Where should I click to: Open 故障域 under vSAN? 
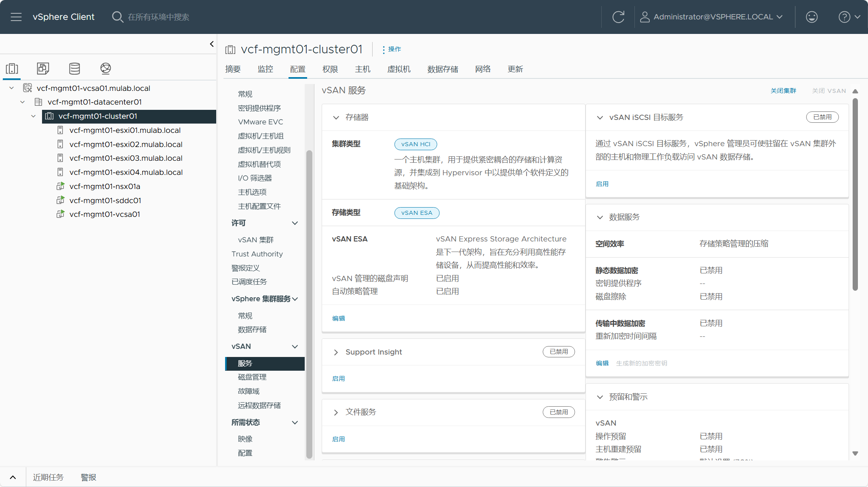point(249,391)
